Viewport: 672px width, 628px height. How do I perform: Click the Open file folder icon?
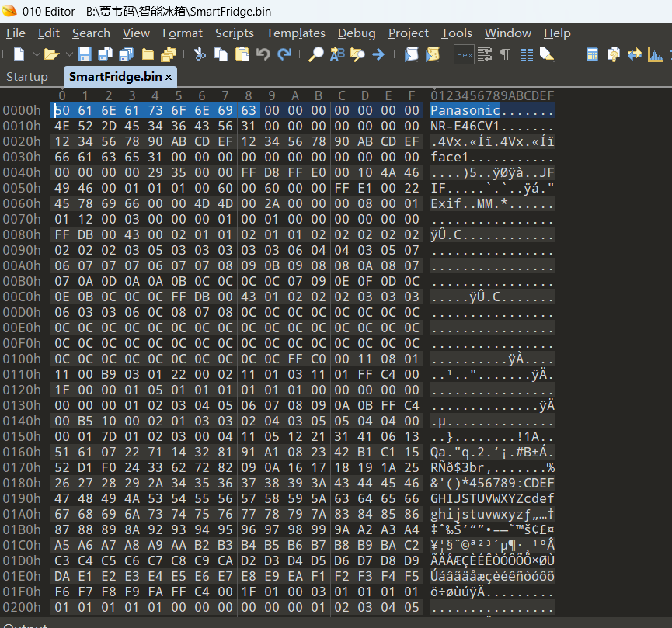[x=51, y=54]
